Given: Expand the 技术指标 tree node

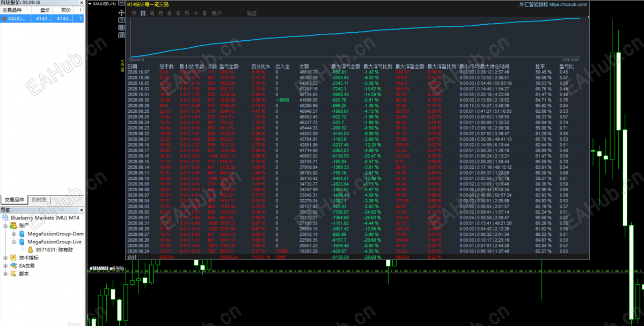Looking at the screenshot, I should tap(5, 258).
